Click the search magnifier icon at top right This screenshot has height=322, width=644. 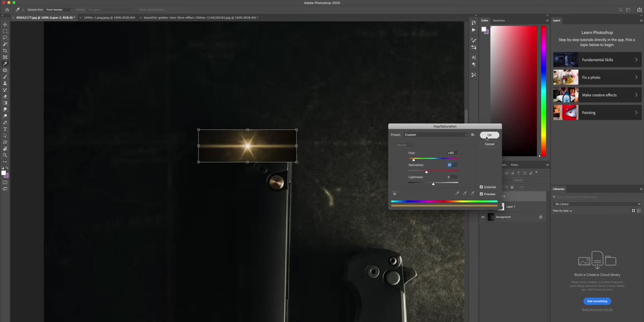620,10
